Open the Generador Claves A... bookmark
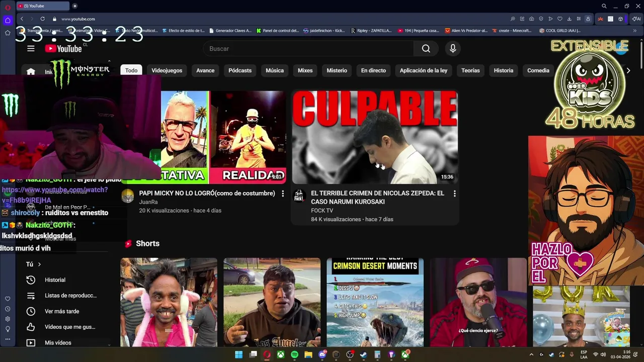 tap(230, 31)
